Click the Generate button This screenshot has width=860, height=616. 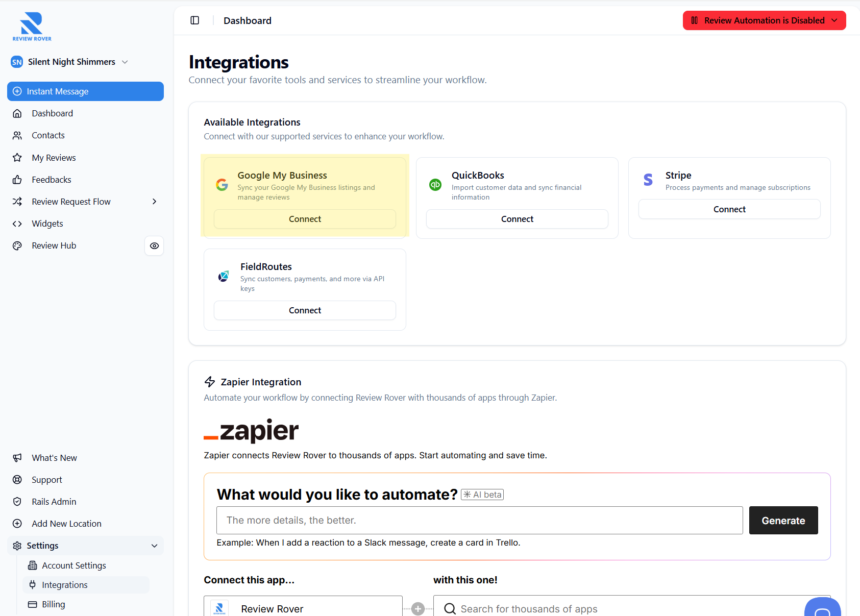tap(783, 520)
